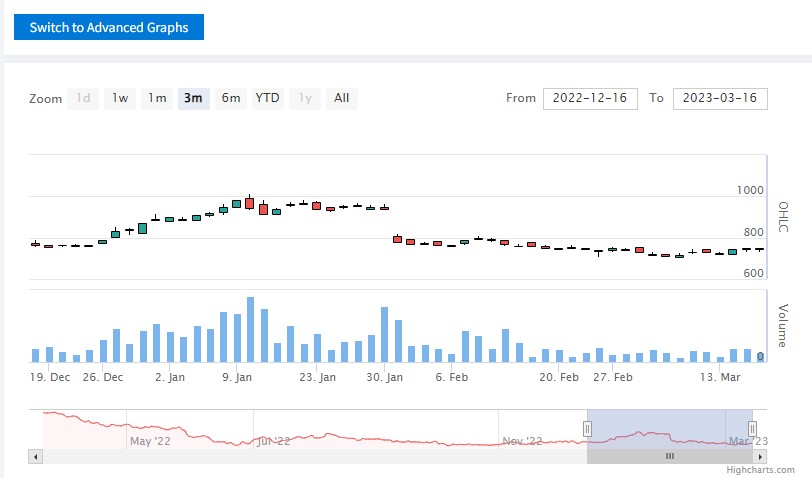Show All available data range
Image resolution: width=812 pixels, height=478 pixels.
(341, 98)
